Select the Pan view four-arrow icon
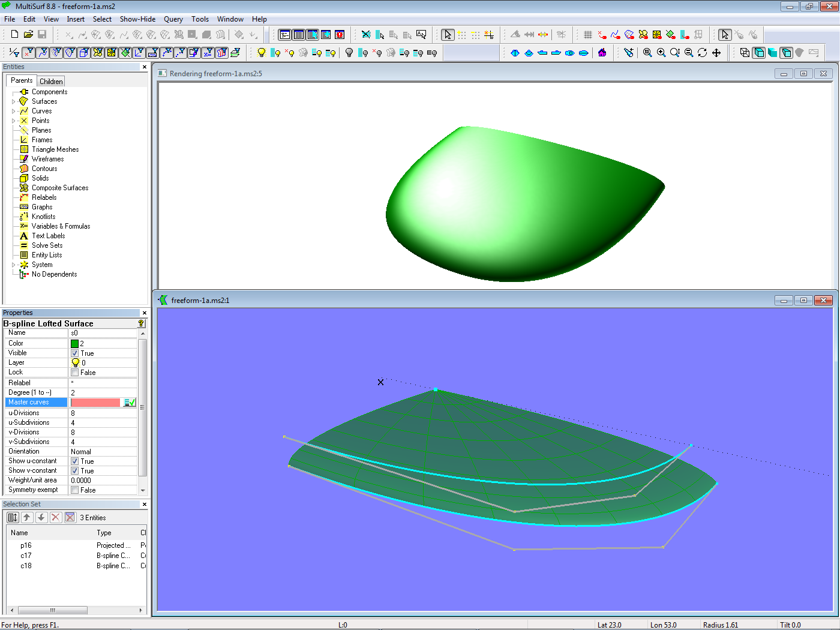 [x=716, y=53]
